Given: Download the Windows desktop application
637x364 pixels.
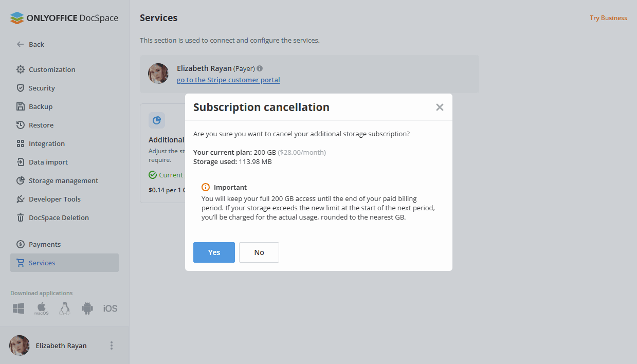Looking at the screenshot, I should point(19,308).
